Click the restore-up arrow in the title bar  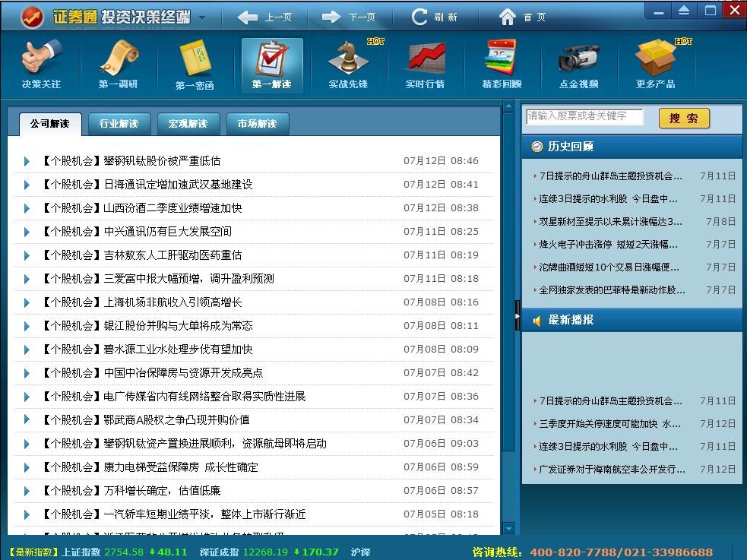click(x=684, y=11)
